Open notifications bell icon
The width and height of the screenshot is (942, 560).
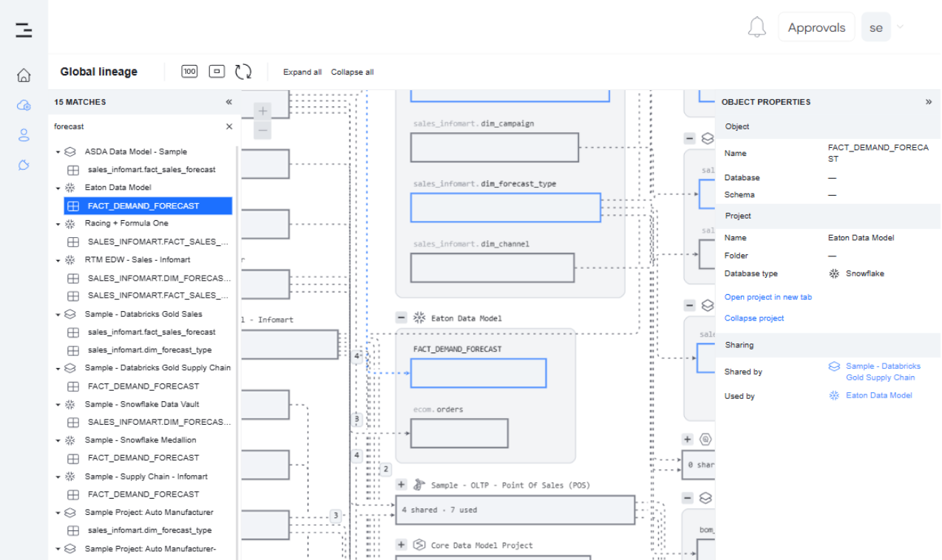coord(756,27)
